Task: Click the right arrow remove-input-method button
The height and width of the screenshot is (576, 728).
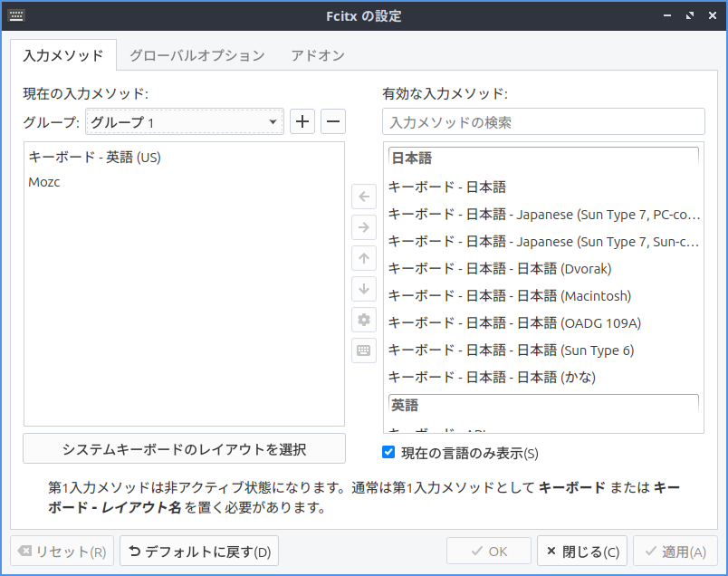Action: pyautogui.click(x=364, y=227)
